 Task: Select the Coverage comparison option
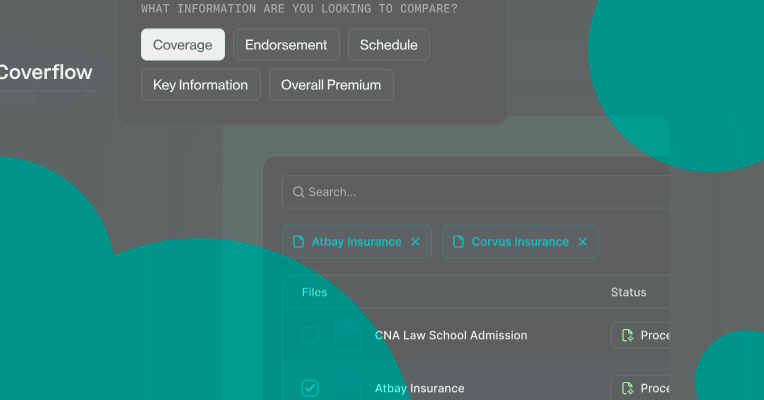(183, 45)
